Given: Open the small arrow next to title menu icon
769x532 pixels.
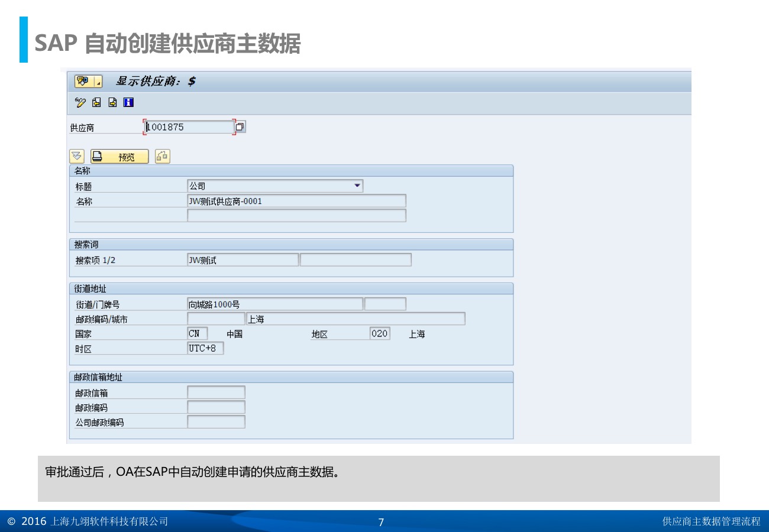Looking at the screenshot, I should click(98, 82).
